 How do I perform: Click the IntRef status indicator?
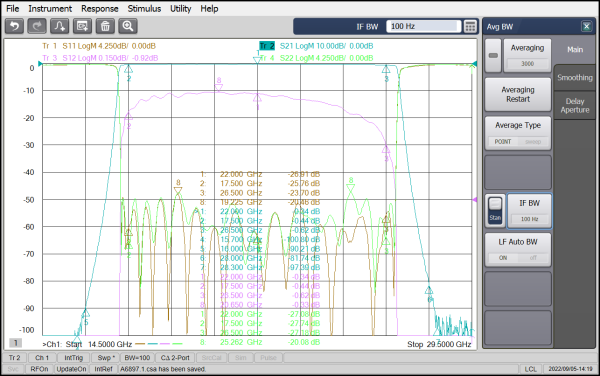pos(103,369)
